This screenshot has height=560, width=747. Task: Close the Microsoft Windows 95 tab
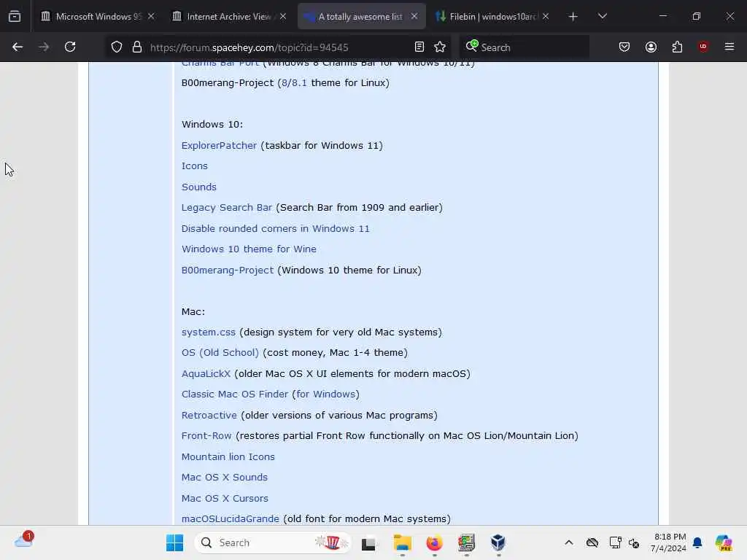[x=151, y=16]
